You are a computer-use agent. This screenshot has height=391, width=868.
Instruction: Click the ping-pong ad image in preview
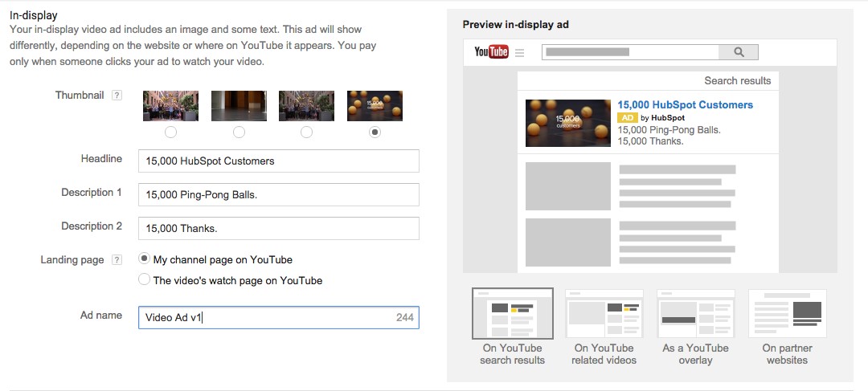[x=568, y=123]
